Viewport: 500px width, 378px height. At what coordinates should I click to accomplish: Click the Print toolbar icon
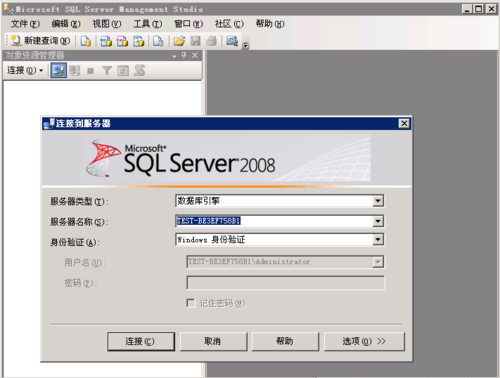[212, 41]
